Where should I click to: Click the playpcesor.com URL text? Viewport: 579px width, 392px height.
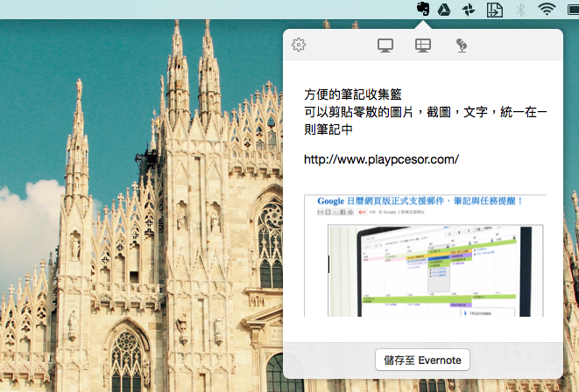point(381,160)
